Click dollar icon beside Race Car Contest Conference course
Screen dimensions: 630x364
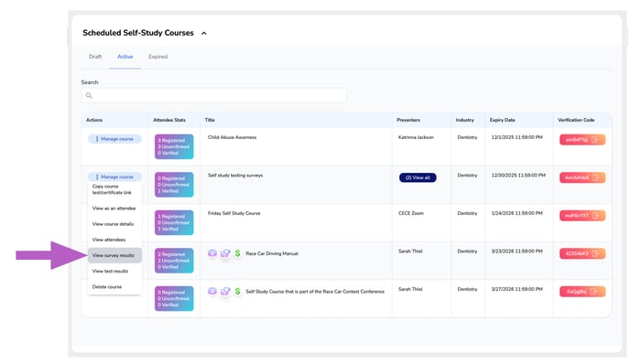coord(237,292)
